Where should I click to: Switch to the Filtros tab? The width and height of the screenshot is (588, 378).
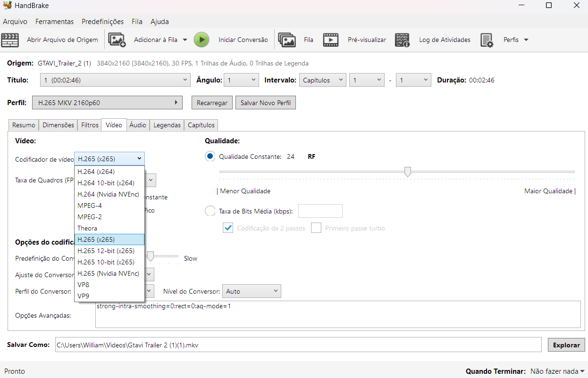pyautogui.click(x=90, y=125)
